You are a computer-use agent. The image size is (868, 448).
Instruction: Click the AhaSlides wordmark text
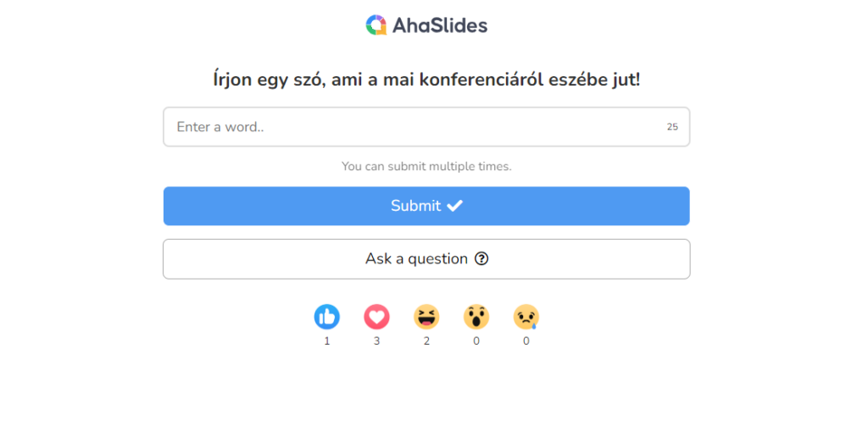pos(440,25)
